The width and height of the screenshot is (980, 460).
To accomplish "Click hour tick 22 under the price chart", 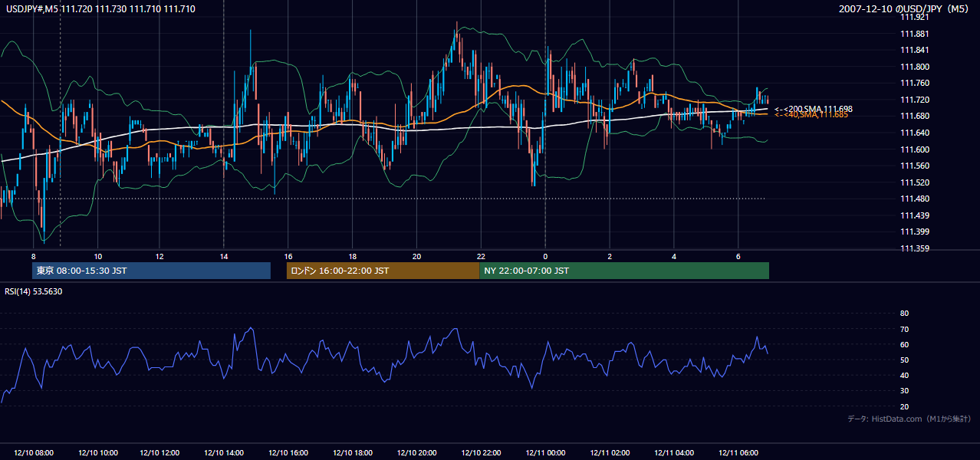I will click(480, 256).
